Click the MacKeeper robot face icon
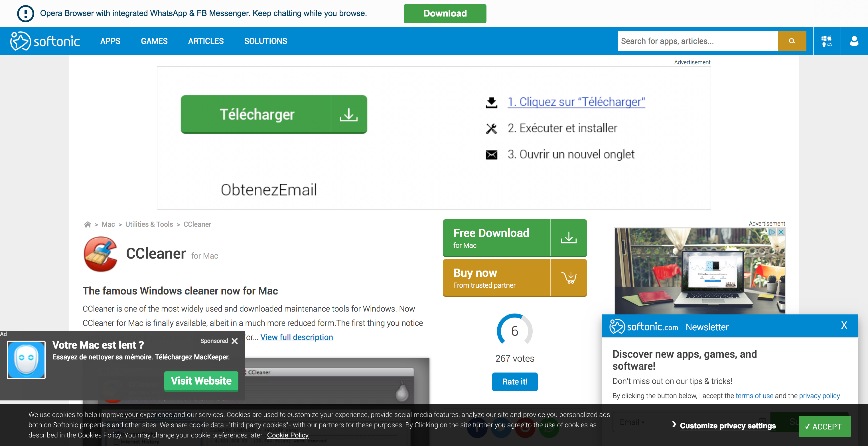 click(26, 359)
